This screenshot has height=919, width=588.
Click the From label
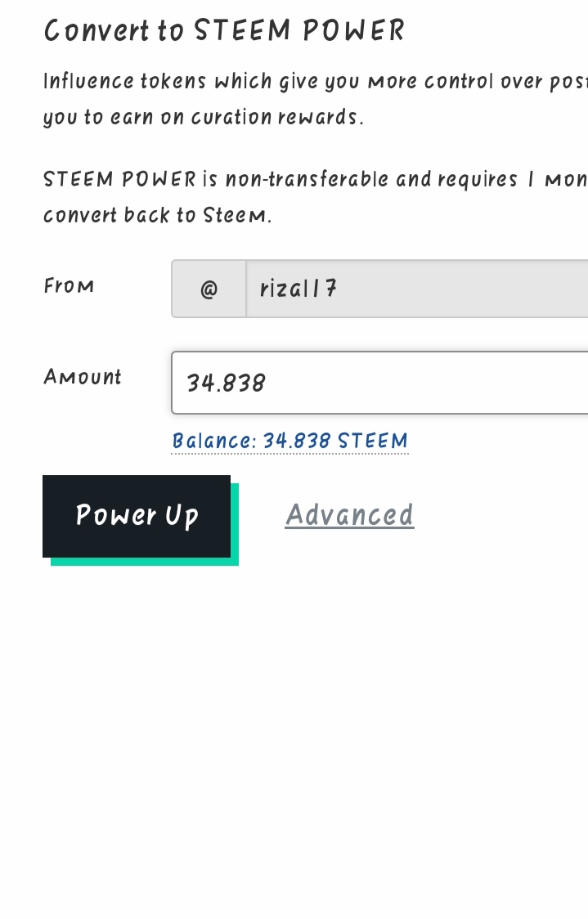(x=69, y=286)
